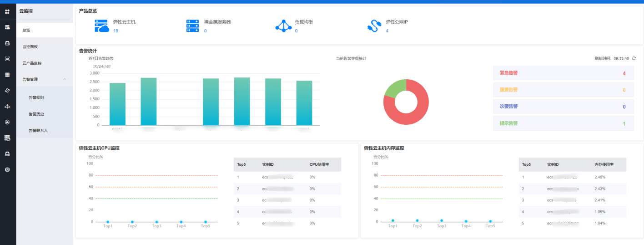Open the 告警历史 submenu entry
The image size is (644, 245).
click(x=36, y=114)
